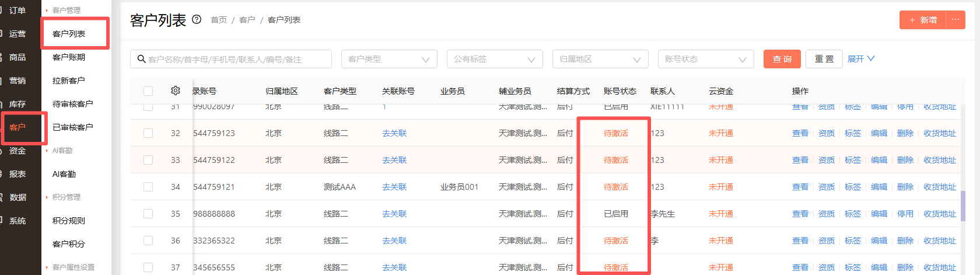Click 编辑 for row 35
The width and height of the screenshot is (980, 275).
[879, 214]
